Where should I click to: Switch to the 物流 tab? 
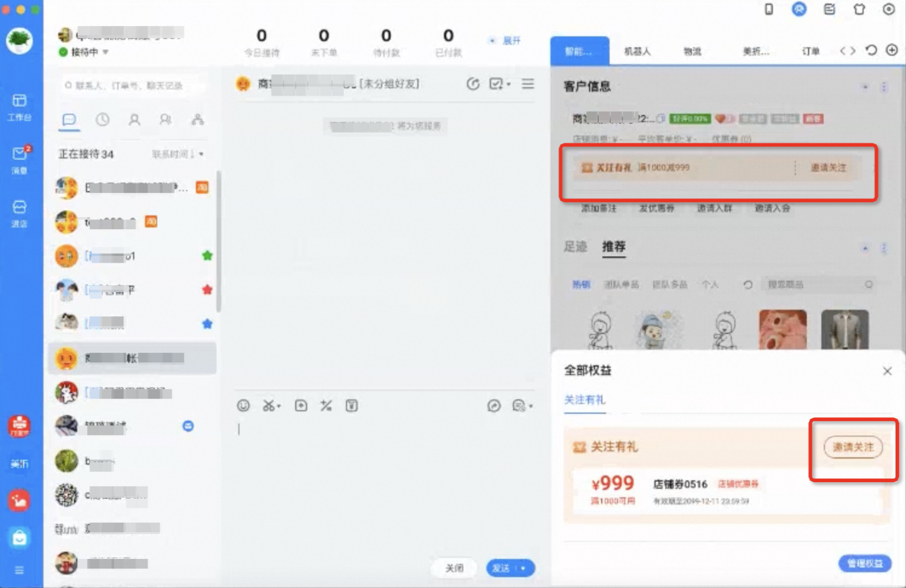[x=693, y=51]
